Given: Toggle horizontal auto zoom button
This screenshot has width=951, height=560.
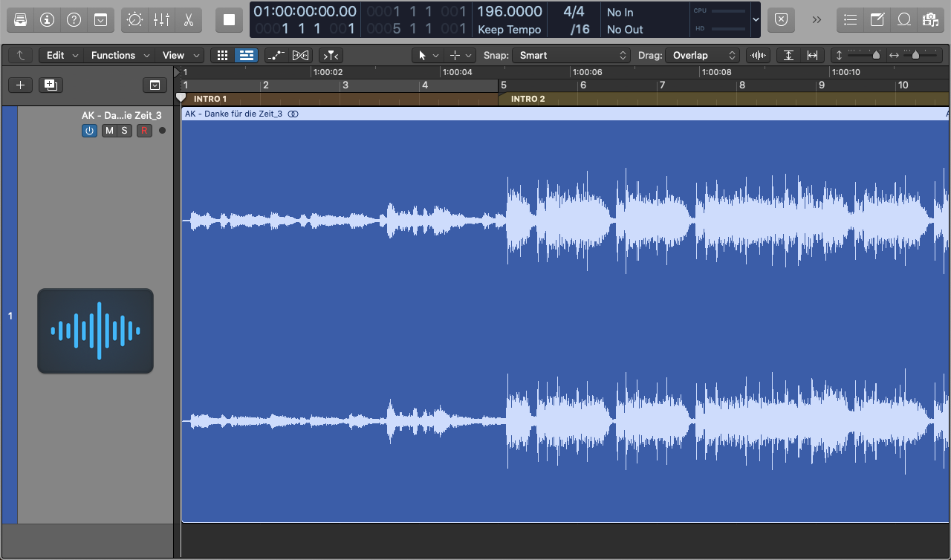Looking at the screenshot, I should click(x=812, y=55).
